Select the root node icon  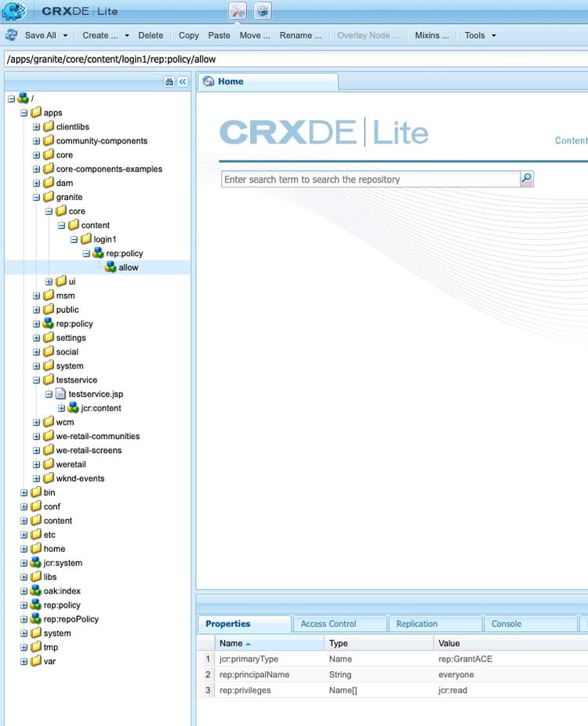click(x=24, y=98)
